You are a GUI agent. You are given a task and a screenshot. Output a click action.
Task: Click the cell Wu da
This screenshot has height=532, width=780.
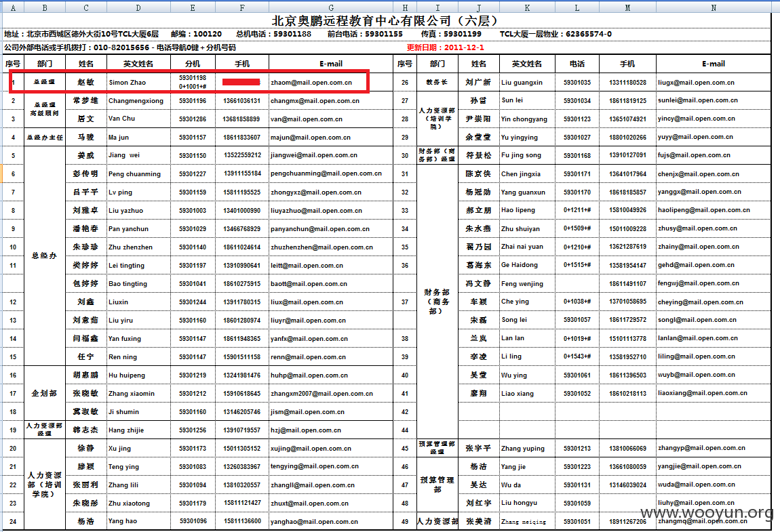tap(511, 485)
